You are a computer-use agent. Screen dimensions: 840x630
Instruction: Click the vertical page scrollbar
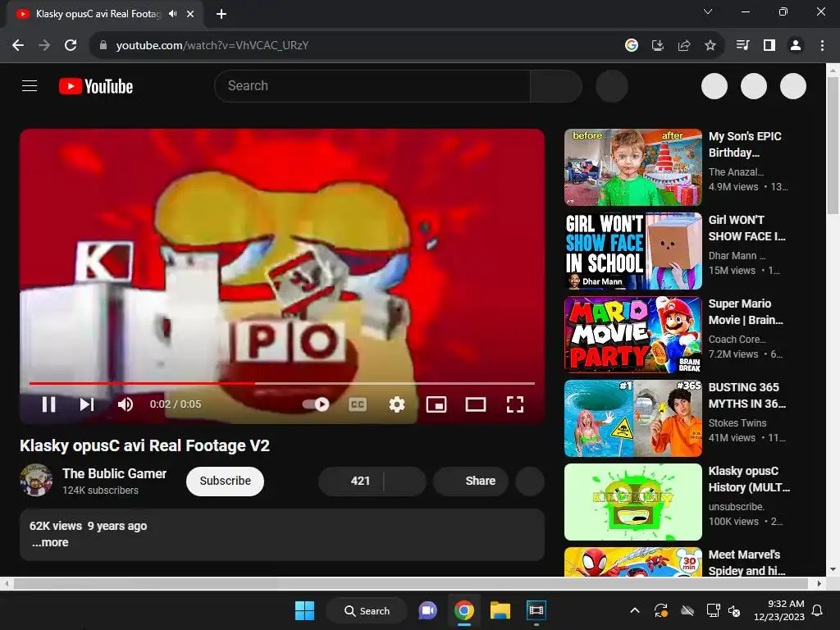[x=833, y=146]
